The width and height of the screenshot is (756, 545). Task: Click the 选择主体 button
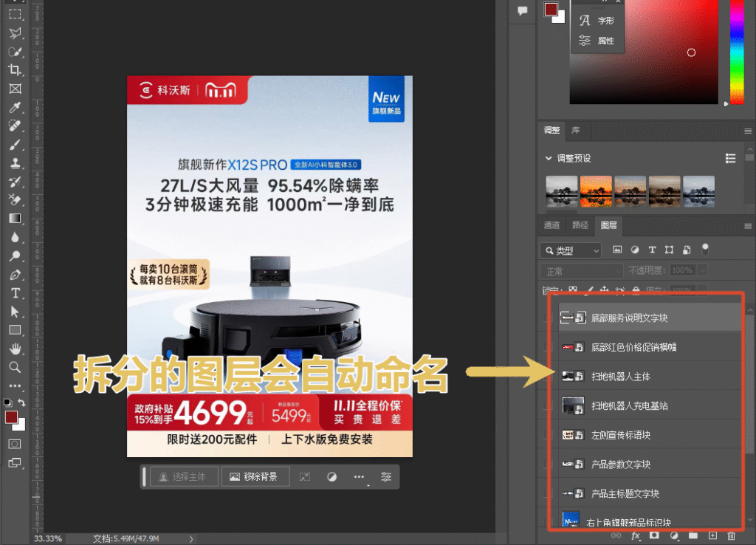click(184, 476)
